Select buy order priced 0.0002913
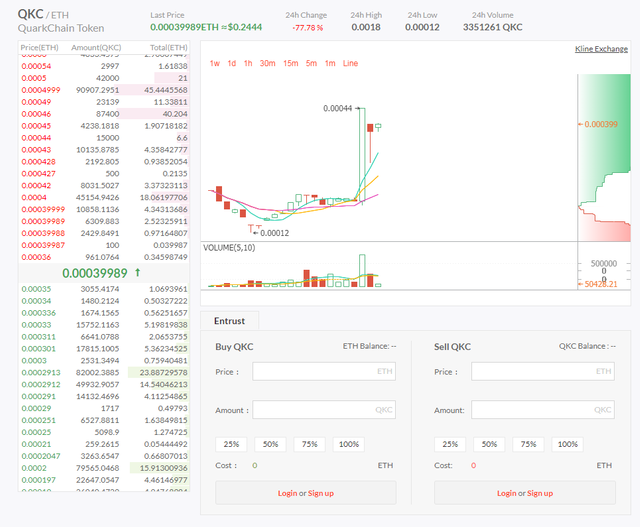Screen dimensions: 640x527 coord(104,373)
